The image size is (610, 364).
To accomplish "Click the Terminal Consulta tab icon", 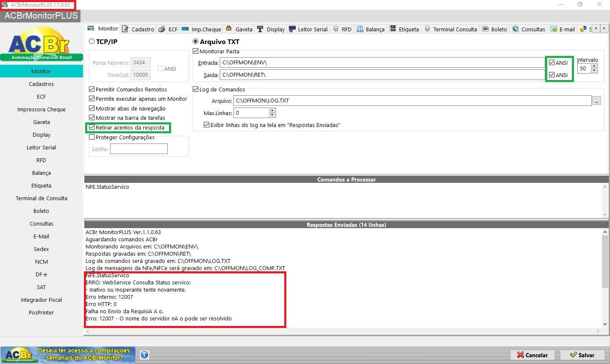I will click(427, 29).
